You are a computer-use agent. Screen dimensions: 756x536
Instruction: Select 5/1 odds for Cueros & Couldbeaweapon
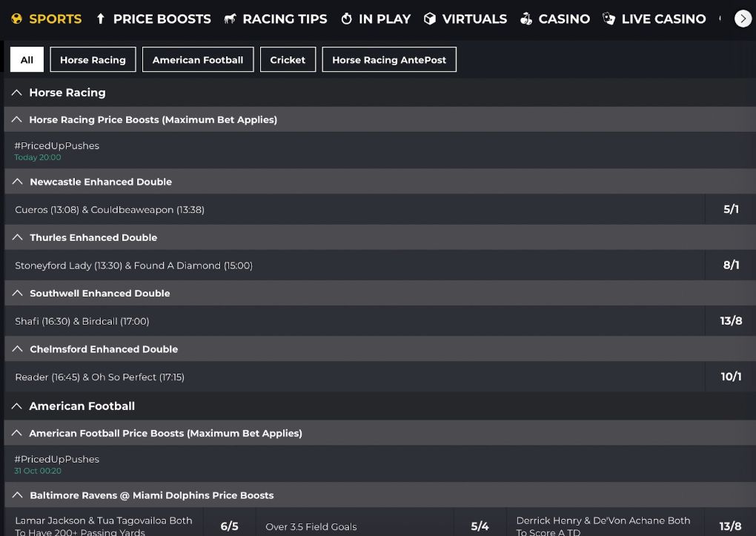point(730,209)
